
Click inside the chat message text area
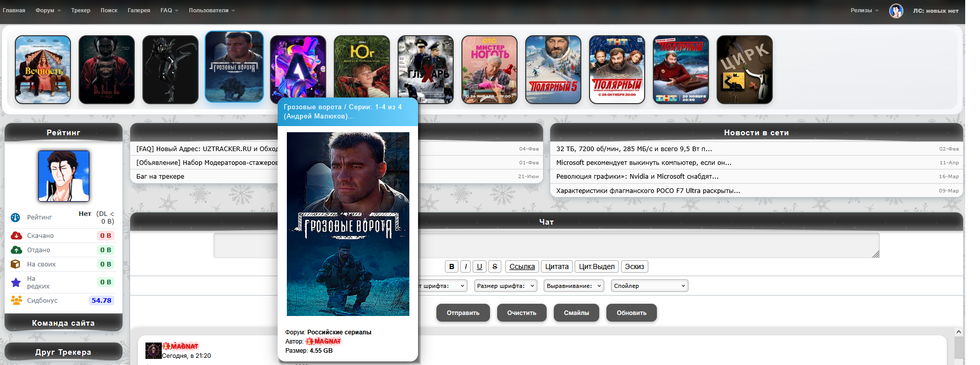[612, 246]
